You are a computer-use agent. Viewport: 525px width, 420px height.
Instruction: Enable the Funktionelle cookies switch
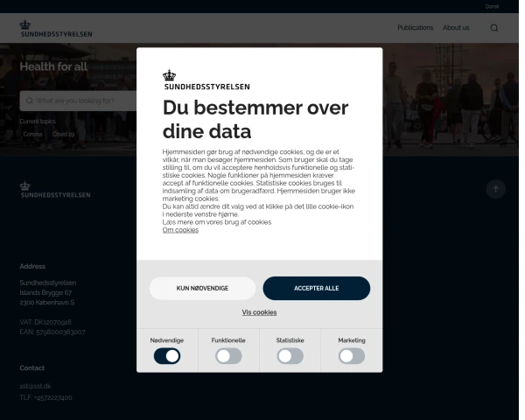(228, 356)
